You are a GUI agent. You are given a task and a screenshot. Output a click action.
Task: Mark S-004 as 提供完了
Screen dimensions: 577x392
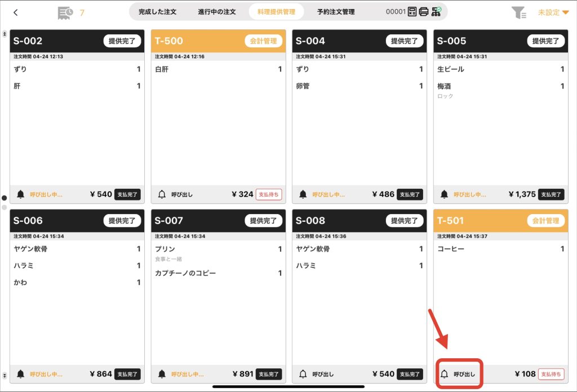405,41
